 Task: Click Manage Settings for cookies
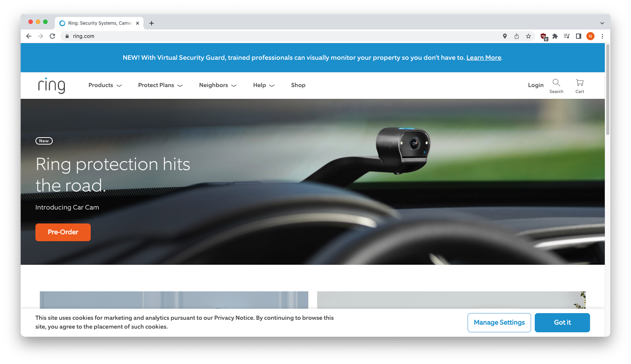(x=499, y=322)
